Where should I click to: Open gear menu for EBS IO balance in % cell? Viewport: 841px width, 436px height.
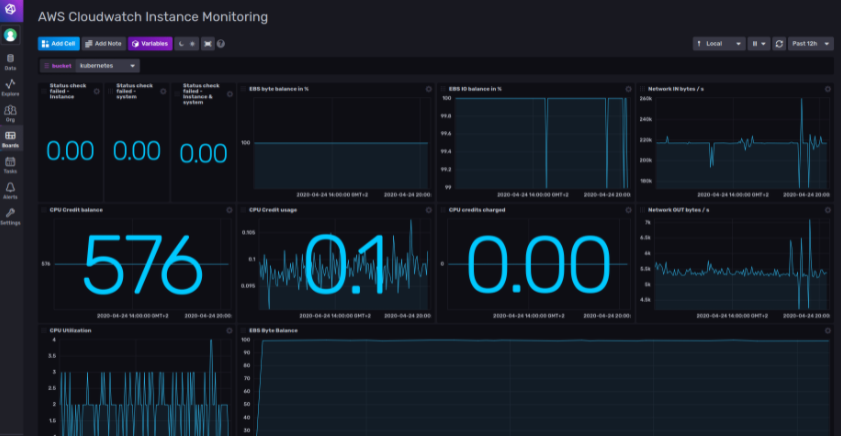(x=628, y=89)
